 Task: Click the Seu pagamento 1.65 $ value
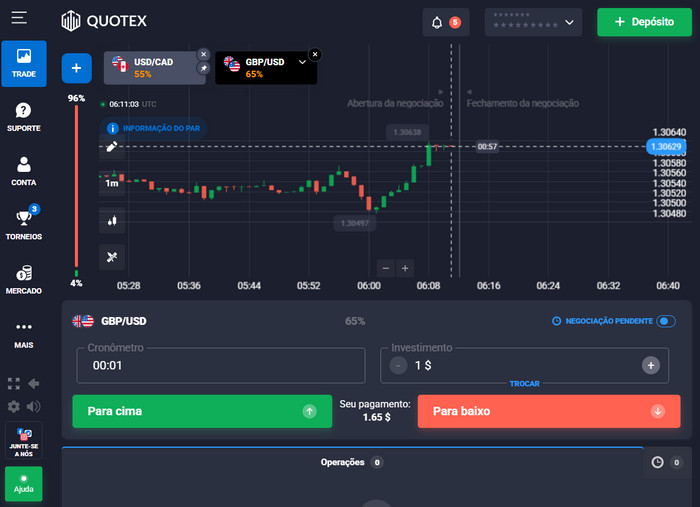[376, 417]
